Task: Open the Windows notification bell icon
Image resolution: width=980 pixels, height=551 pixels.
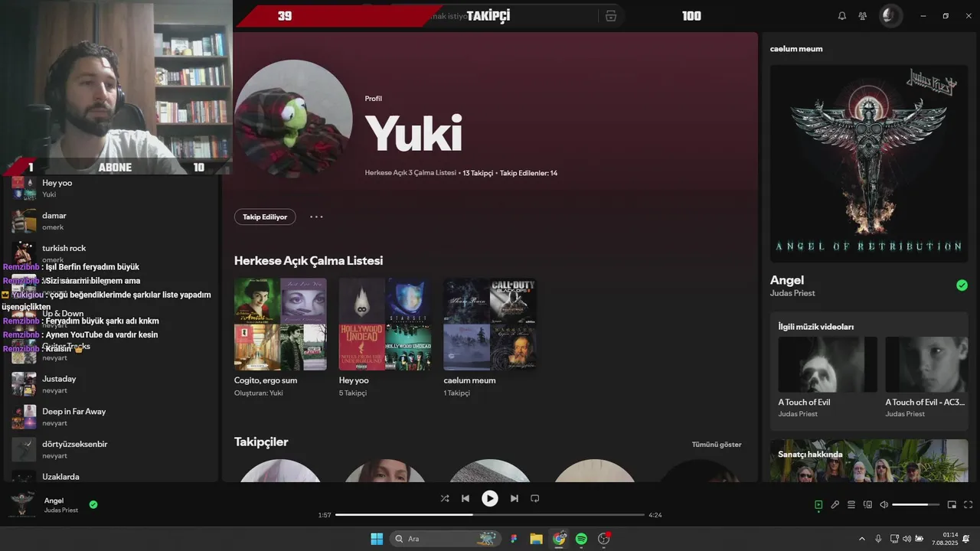Action: click(967, 539)
